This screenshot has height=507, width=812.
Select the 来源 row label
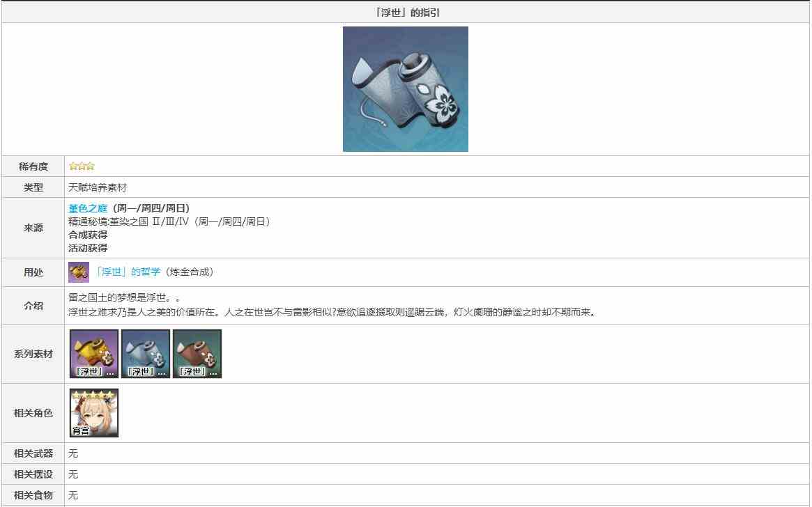(x=33, y=228)
